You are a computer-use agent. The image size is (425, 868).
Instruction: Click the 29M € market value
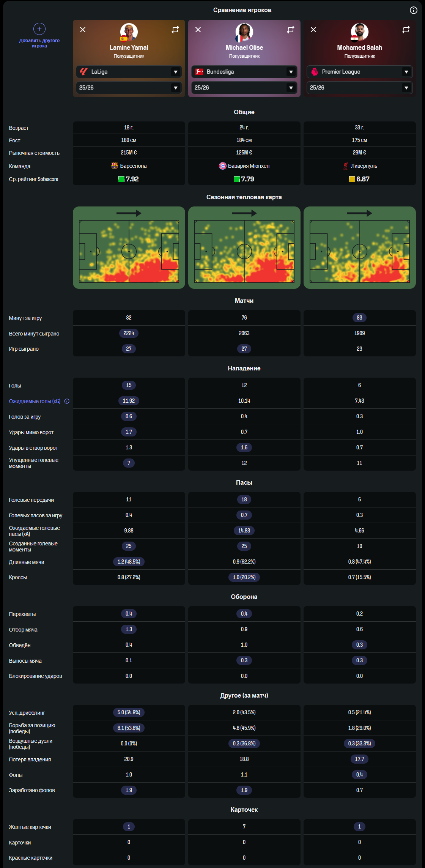(x=360, y=153)
